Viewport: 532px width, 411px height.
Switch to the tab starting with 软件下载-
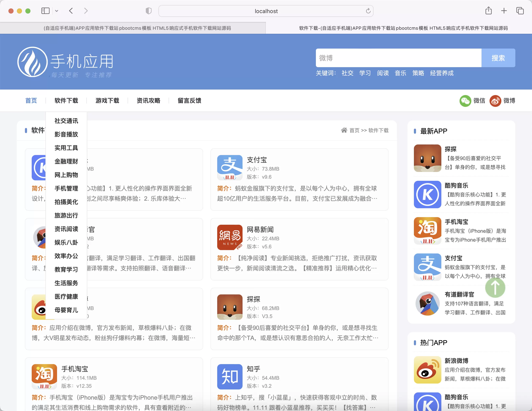399,28
